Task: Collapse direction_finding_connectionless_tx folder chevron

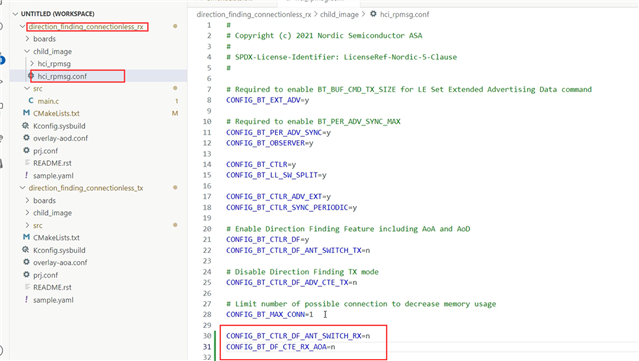Action: click(x=22, y=188)
